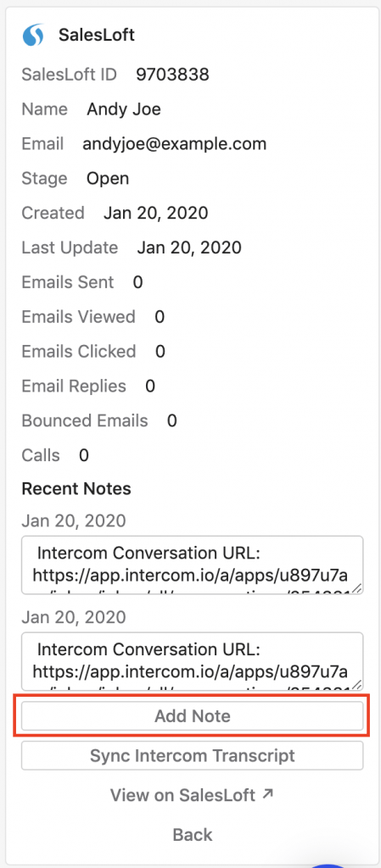Click the external arrow beside View on SalesLoft
Screen dimensions: 381x868
[x=267, y=794]
